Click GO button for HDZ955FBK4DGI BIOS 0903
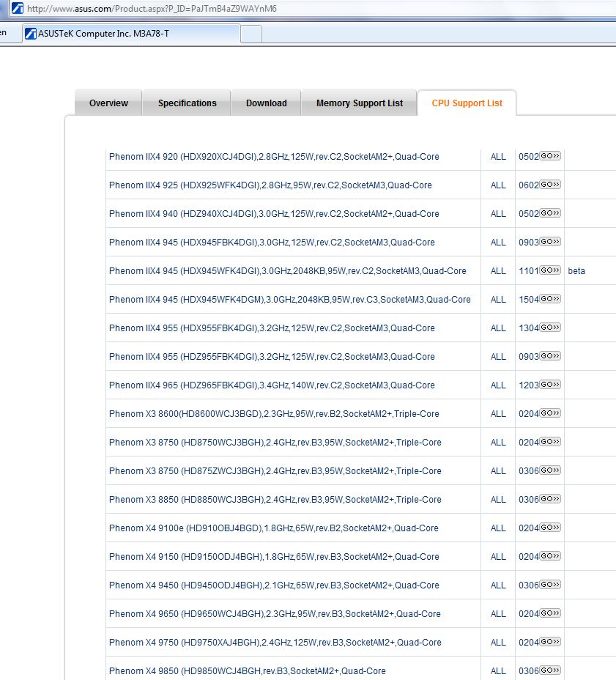Screen dimensions: 616x680 [550, 356]
